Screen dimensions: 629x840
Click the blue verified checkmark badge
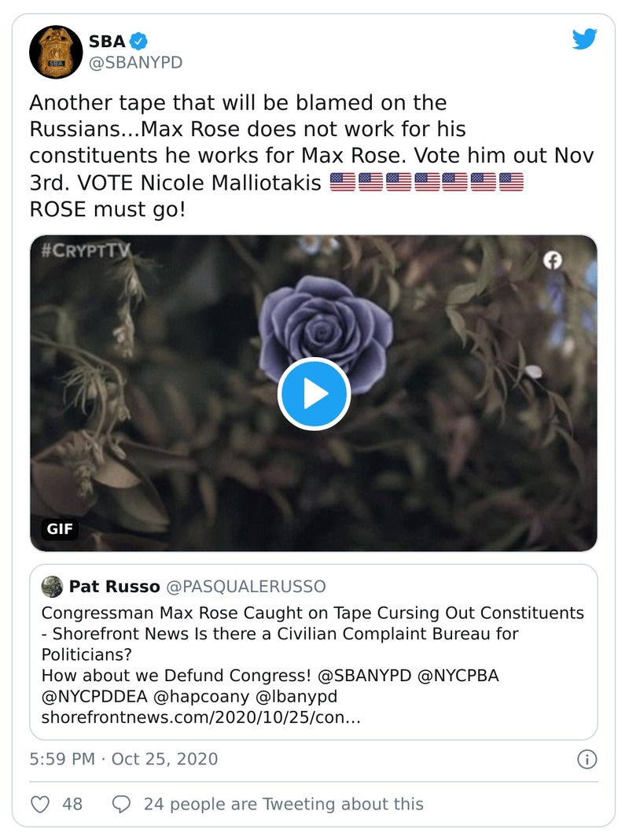click(x=139, y=42)
